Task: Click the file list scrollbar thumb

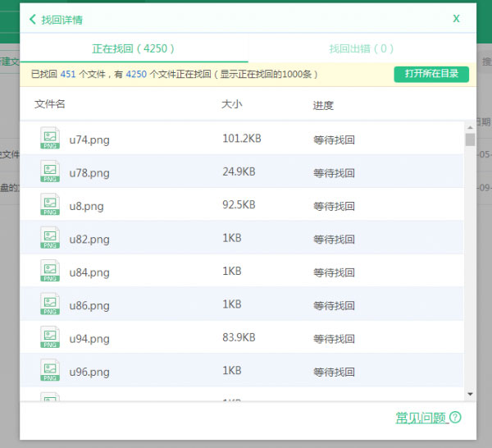Action: pos(470,139)
